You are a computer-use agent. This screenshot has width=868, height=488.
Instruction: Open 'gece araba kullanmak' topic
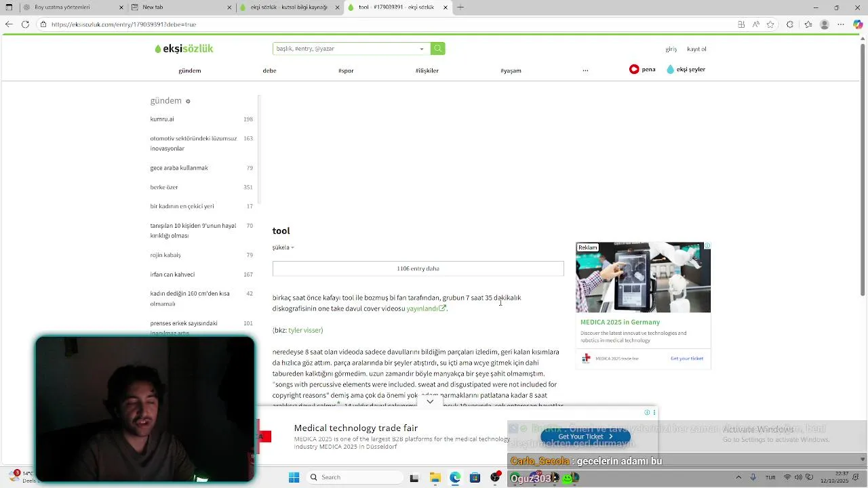179,168
